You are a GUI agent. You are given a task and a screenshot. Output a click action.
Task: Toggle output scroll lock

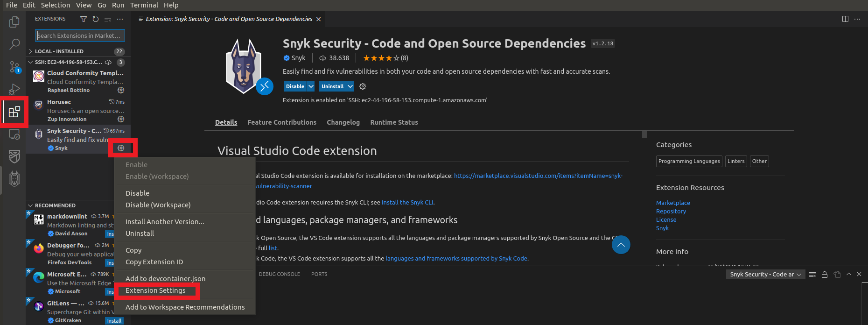click(x=825, y=275)
